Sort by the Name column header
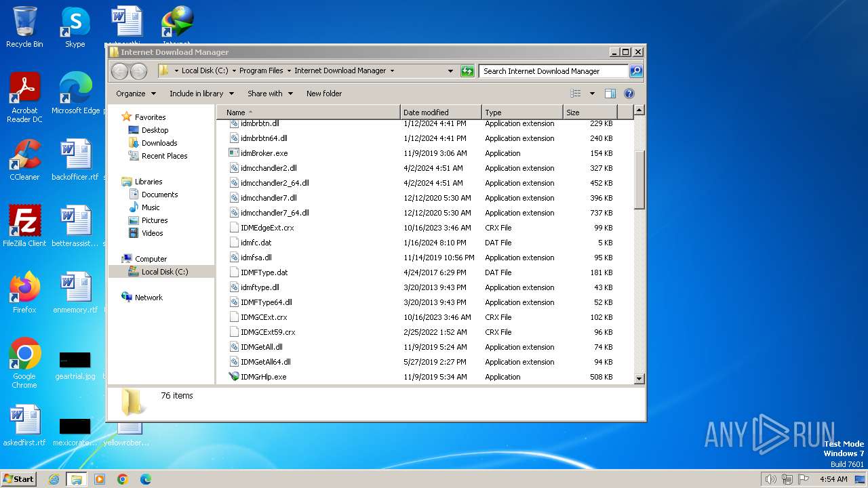This screenshot has height=488, width=868. [309, 113]
